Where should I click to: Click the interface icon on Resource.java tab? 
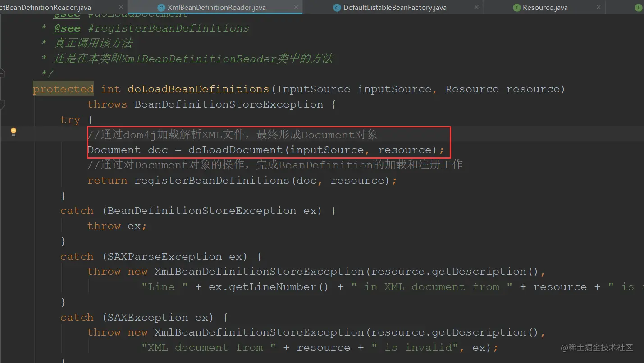tap(517, 7)
